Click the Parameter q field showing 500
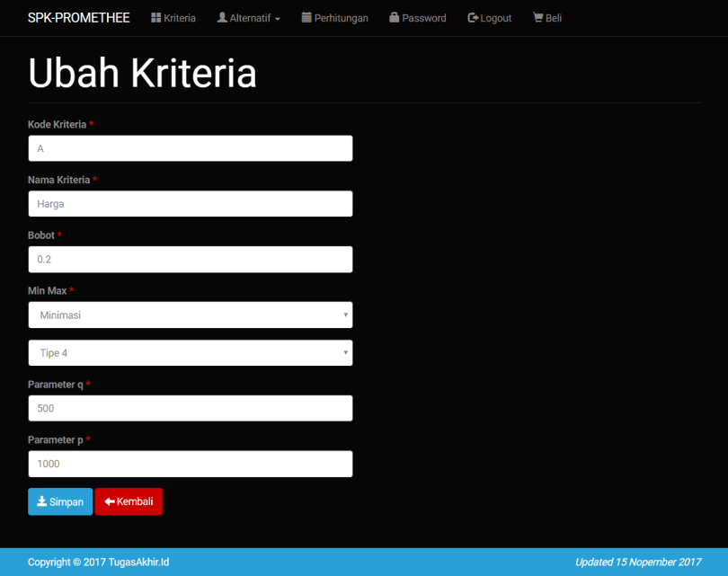 pyautogui.click(x=190, y=408)
